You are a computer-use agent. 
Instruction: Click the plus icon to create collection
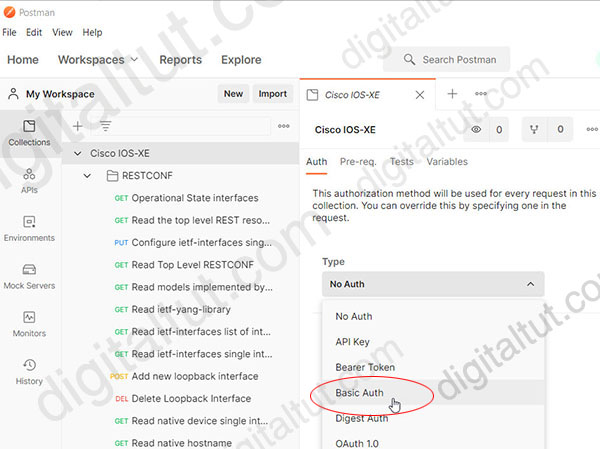78,126
